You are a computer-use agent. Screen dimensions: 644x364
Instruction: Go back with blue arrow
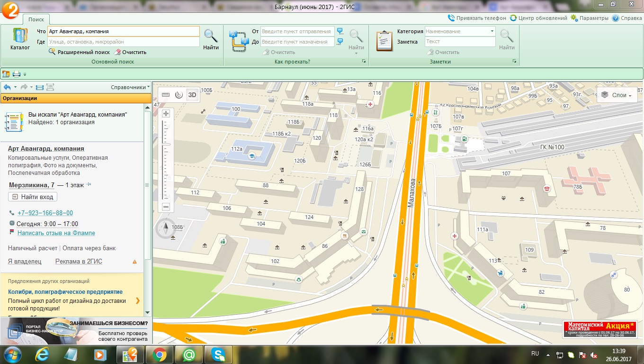coord(7,87)
